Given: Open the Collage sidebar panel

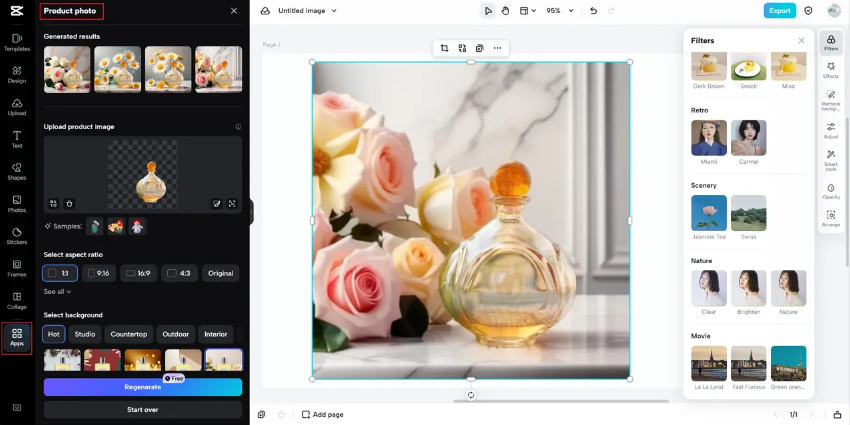Looking at the screenshot, I should click(17, 300).
